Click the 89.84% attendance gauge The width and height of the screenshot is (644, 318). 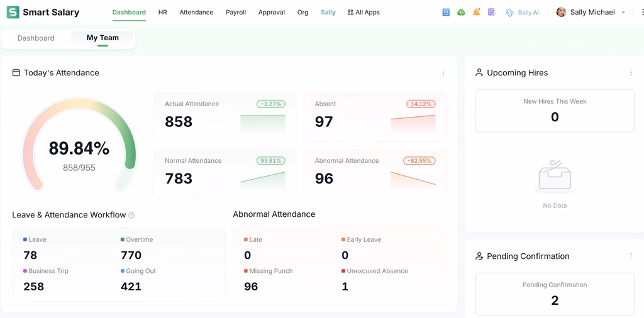point(79,144)
